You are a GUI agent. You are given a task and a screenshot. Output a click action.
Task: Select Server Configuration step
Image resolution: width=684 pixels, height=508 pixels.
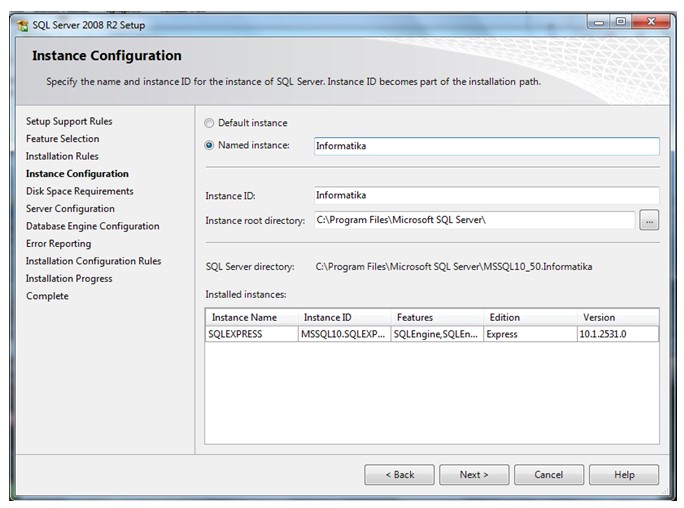pos(70,208)
